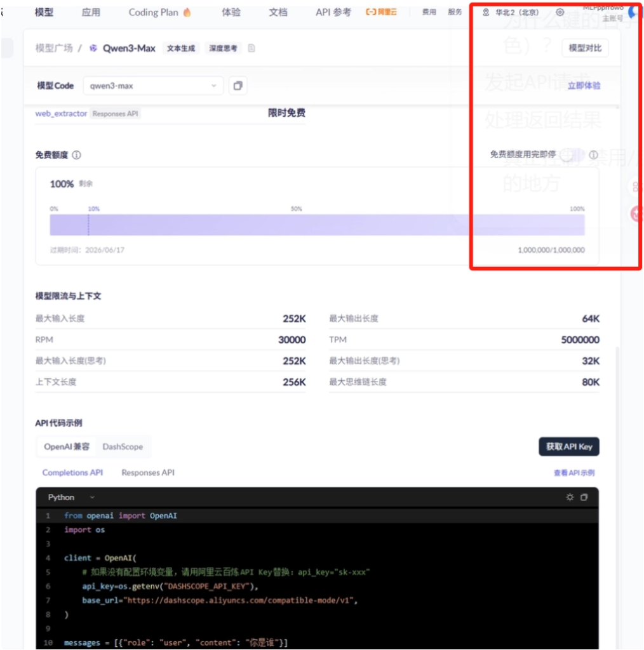This screenshot has width=644, height=650.
Task: Switch to the DashScope tab
Action: (123, 447)
